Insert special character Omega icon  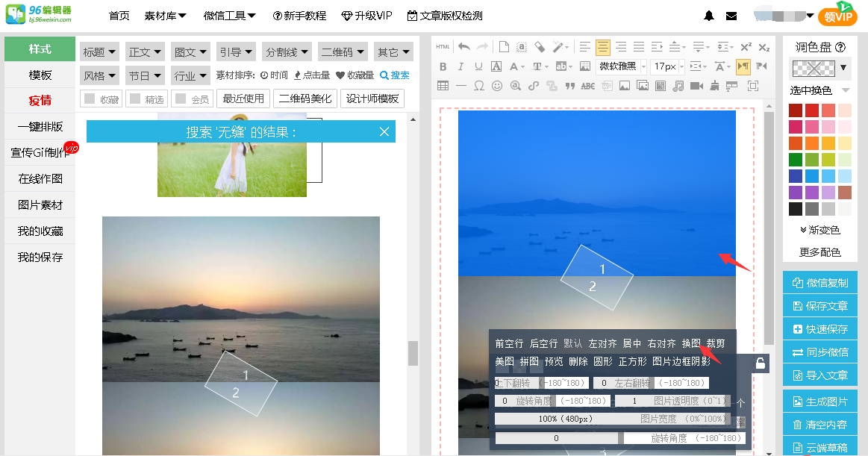[479, 86]
